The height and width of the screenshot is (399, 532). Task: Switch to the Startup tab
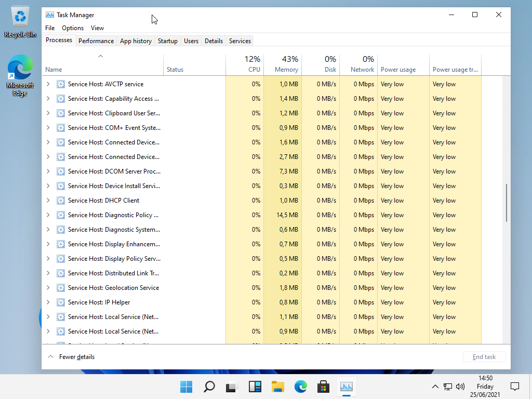[167, 41]
